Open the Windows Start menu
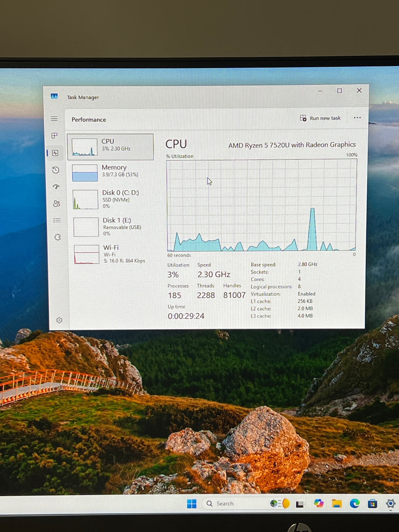The image size is (399, 532). [x=192, y=504]
